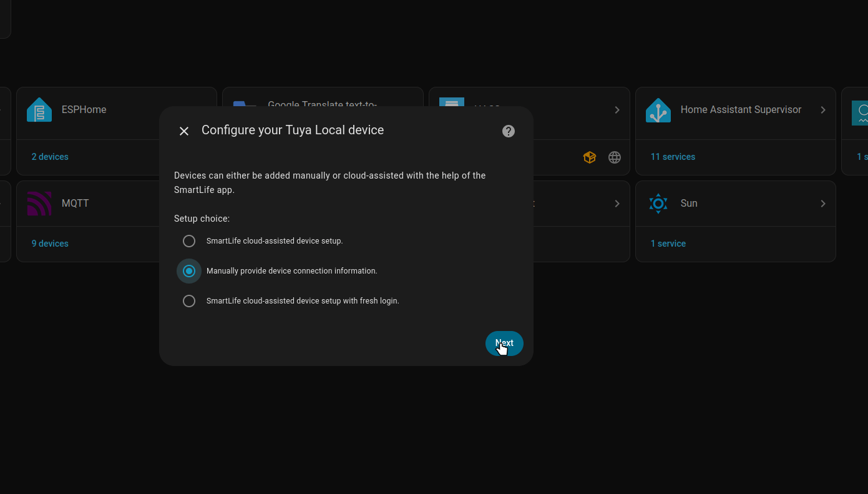Open ESPHome's 2 devices link

(x=50, y=157)
